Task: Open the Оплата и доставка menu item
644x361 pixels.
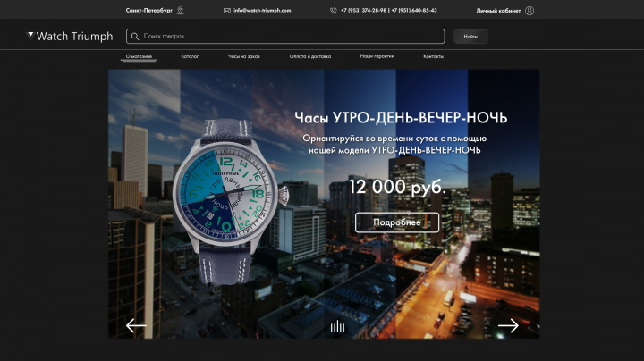Action: coord(310,56)
